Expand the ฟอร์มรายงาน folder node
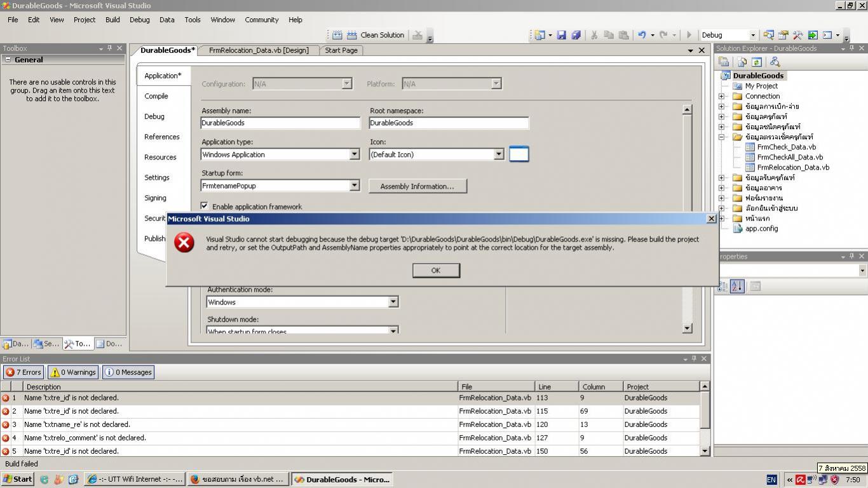This screenshot has width=868, height=488. [x=721, y=198]
